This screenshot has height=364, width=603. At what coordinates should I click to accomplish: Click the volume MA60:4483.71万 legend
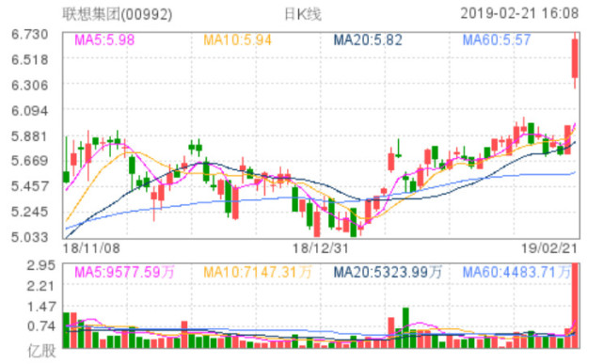516,273
